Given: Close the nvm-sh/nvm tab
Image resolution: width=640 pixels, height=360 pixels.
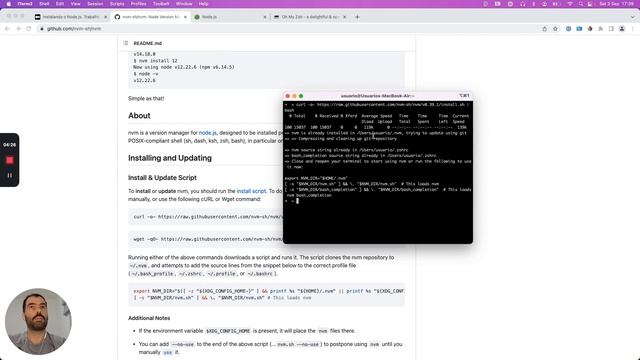Looking at the screenshot, I should 185,17.
